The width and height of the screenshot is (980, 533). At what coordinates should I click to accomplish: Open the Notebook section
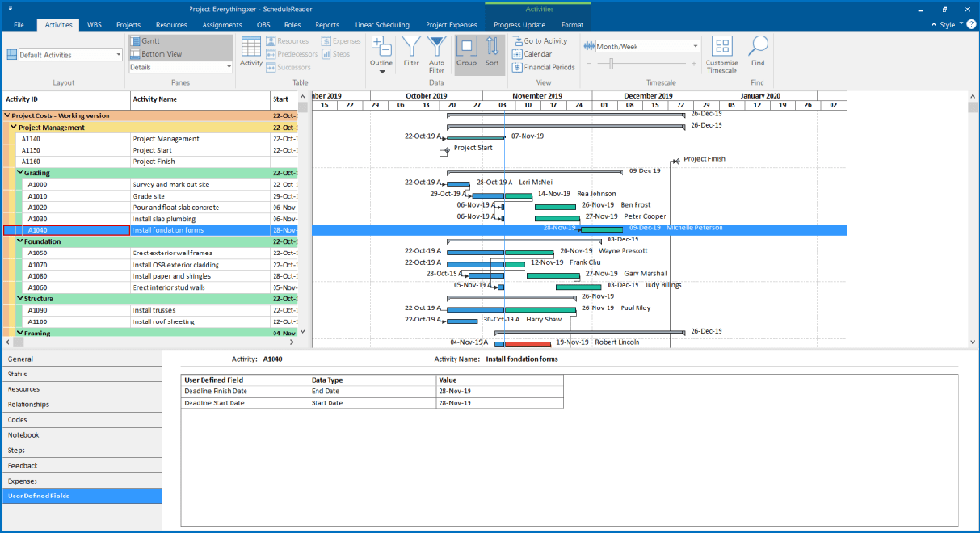(81, 435)
